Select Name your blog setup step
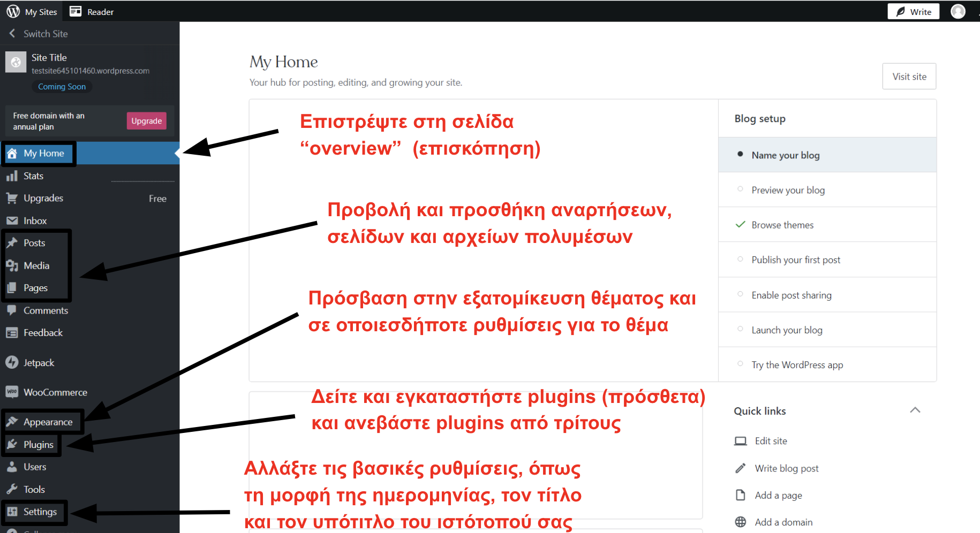The image size is (980, 533). (x=827, y=155)
